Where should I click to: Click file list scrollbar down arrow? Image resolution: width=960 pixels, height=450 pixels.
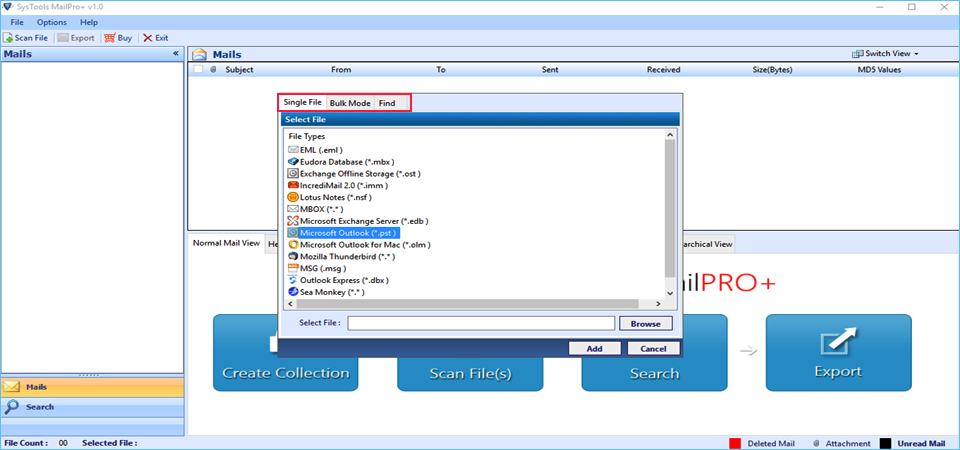click(670, 293)
